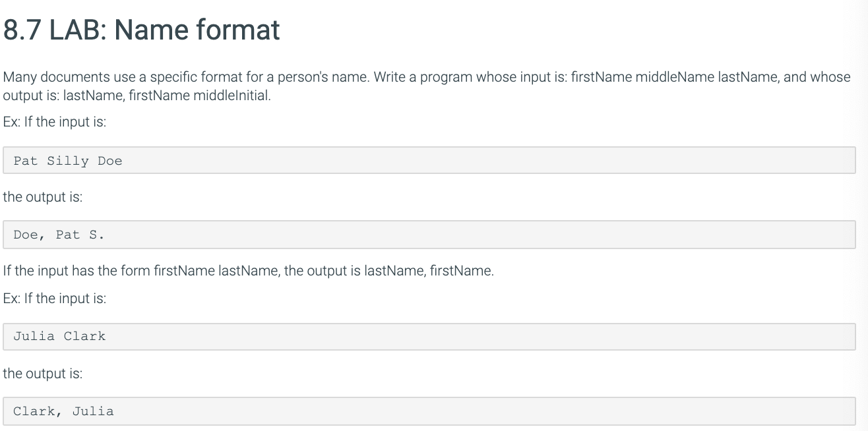Screen dimensions: 868x431
Task: Click "Clark," in the last output example box
Action: 38,411
